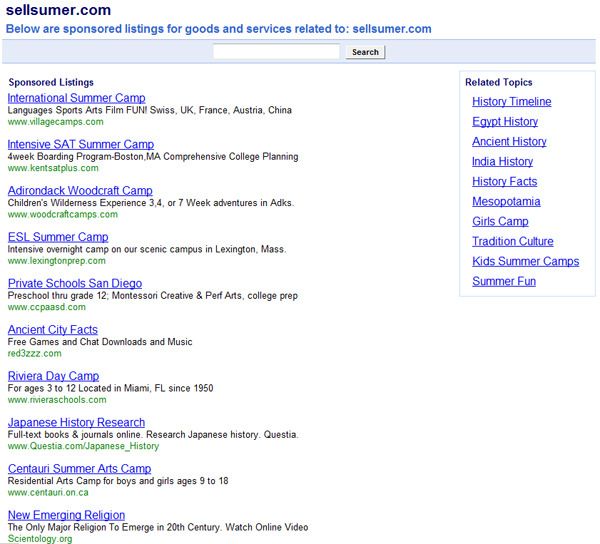Click the sellsumer.com page title

pyautogui.click(x=59, y=10)
